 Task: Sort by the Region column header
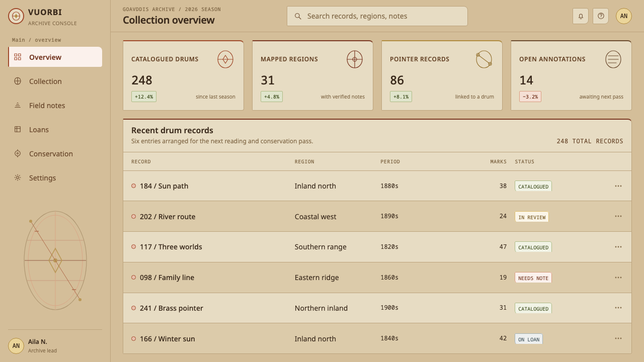(304, 161)
